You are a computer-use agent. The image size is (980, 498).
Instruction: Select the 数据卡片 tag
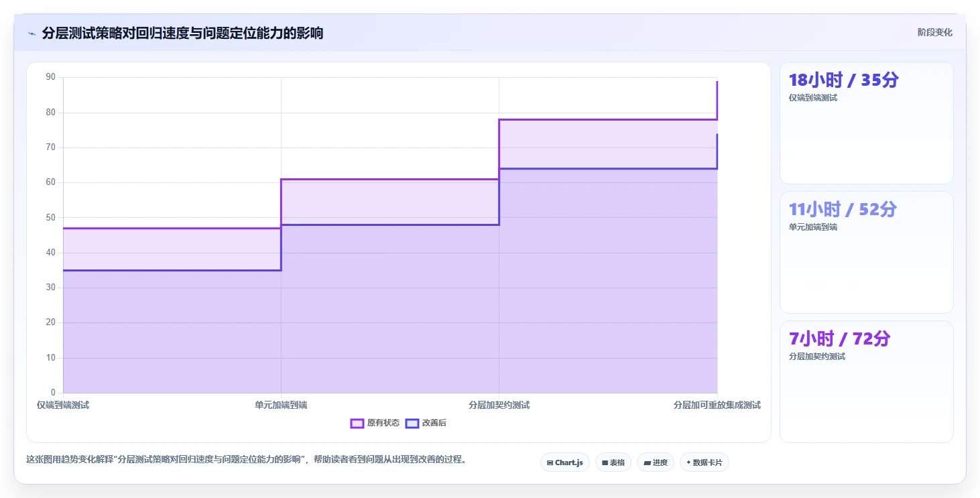(x=705, y=462)
